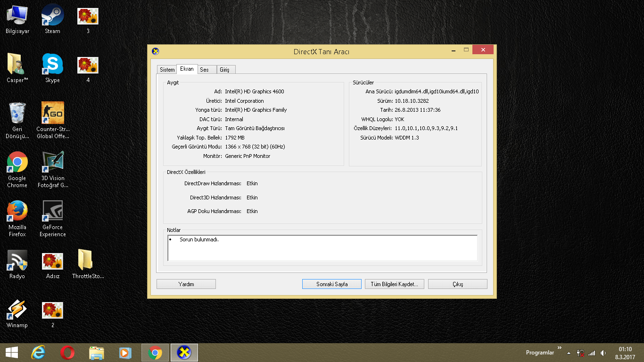Image resolution: width=644 pixels, height=362 pixels.
Task: Click the Çıkış button
Action: click(458, 284)
